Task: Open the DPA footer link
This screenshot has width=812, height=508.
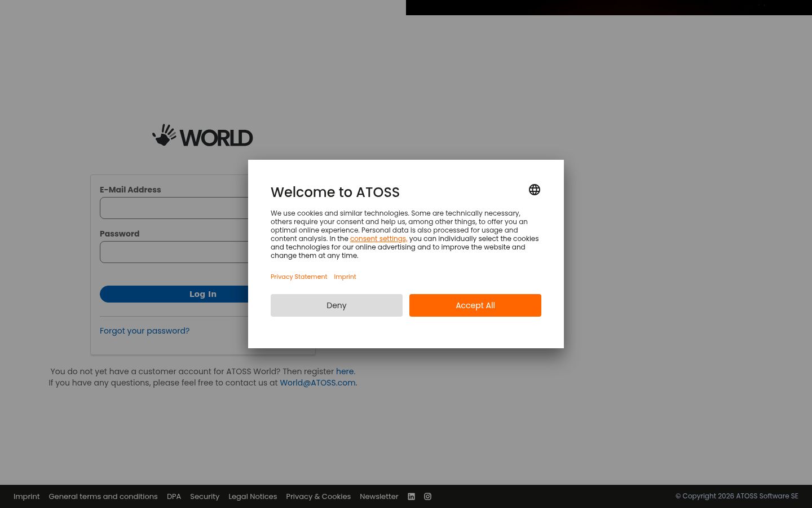Action: pos(174,497)
